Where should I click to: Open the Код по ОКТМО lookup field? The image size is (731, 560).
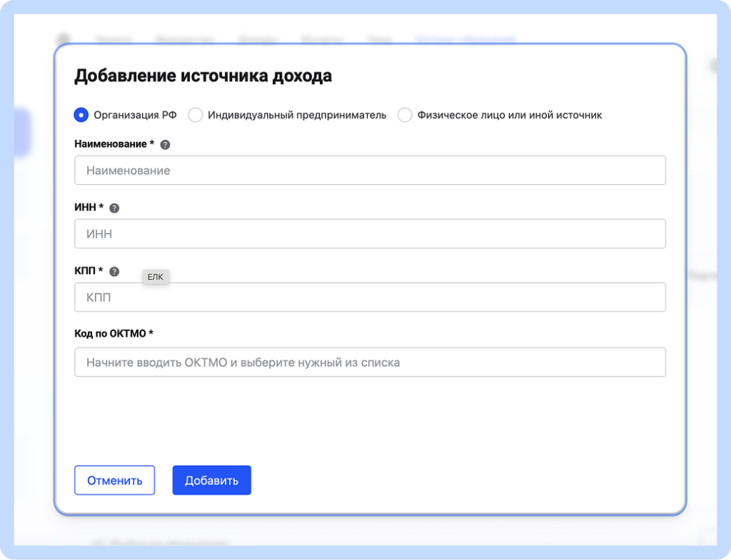370,362
